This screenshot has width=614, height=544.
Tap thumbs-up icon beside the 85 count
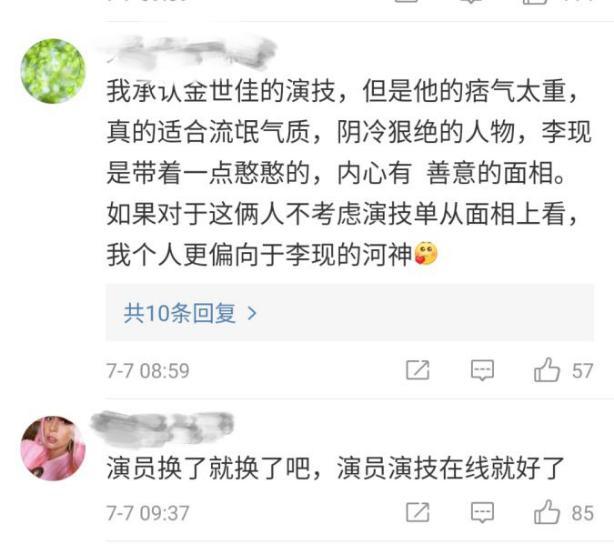(x=547, y=512)
